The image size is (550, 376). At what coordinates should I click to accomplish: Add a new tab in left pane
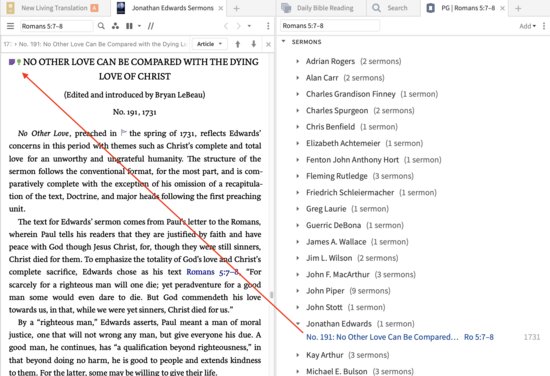click(x=236, y=8)
